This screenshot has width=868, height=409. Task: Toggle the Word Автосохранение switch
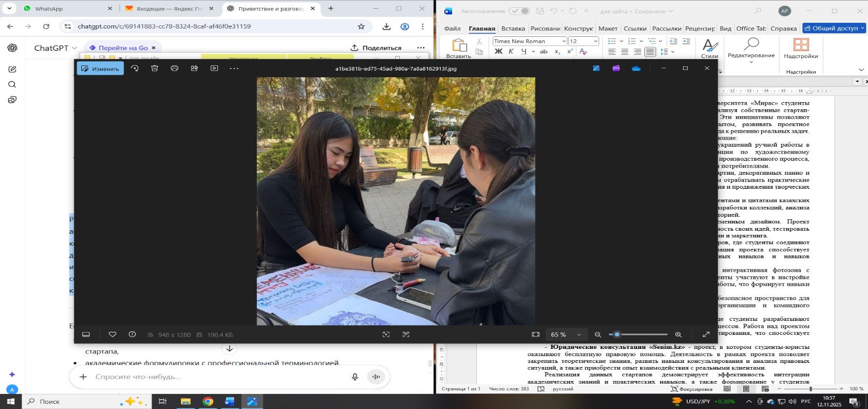click(519, 11)
